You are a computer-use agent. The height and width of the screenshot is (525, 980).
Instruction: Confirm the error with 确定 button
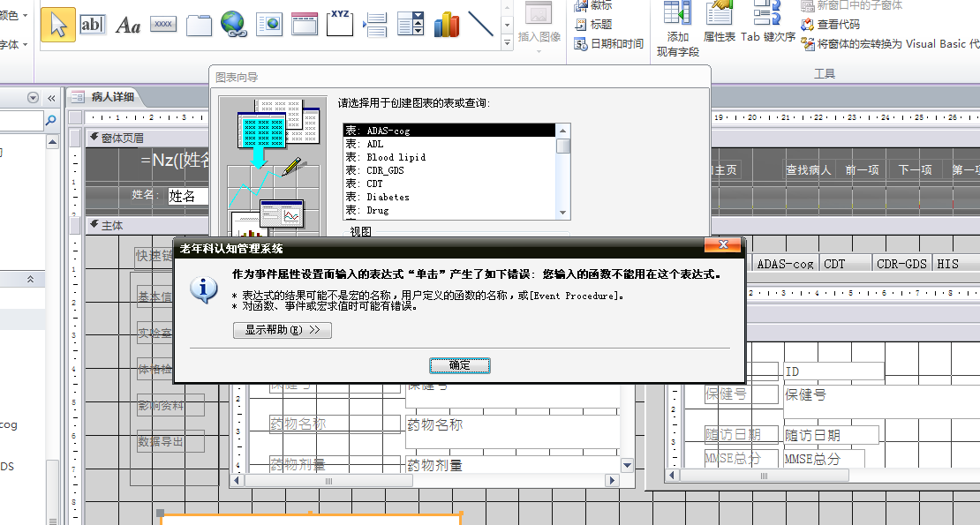[460, 365]
